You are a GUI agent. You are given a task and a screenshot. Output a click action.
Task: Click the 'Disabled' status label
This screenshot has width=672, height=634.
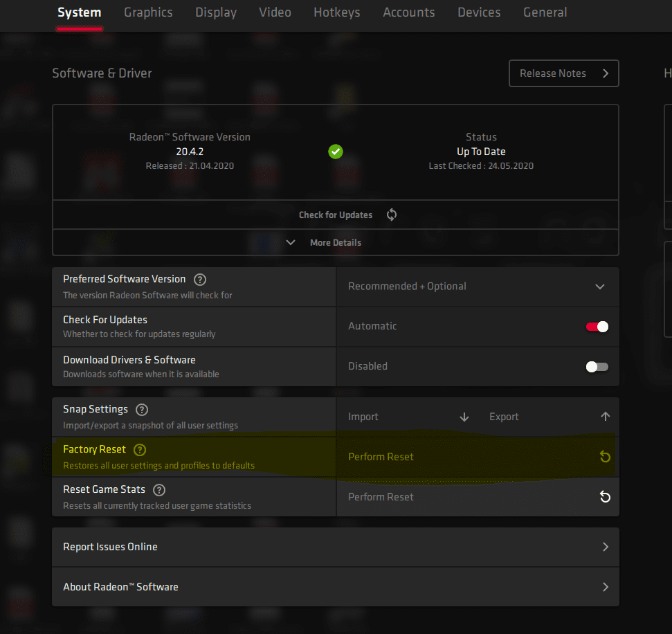pos(367,366)
